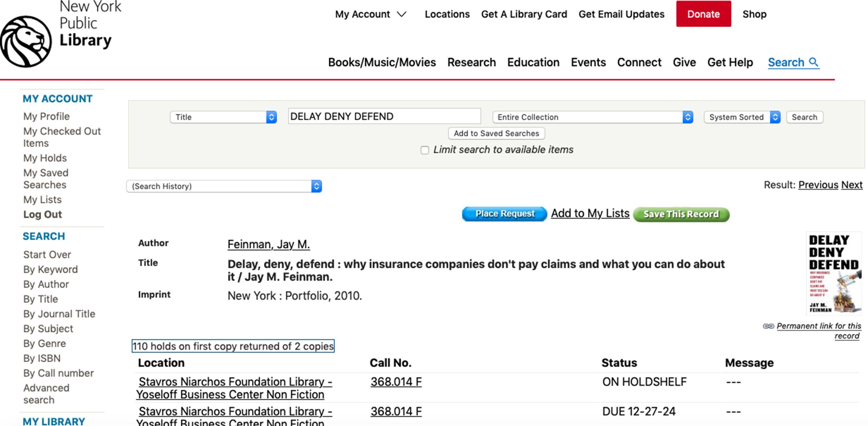Screen dimensions: 868x426
Task: Search By Subject in sidebar
Action: pos(48,329)
